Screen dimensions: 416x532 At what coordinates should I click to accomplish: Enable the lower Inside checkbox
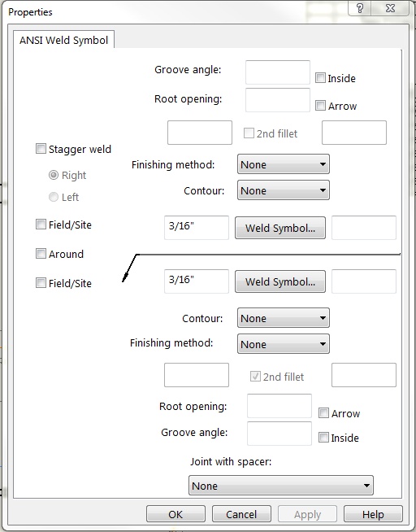tap(323, 438)
